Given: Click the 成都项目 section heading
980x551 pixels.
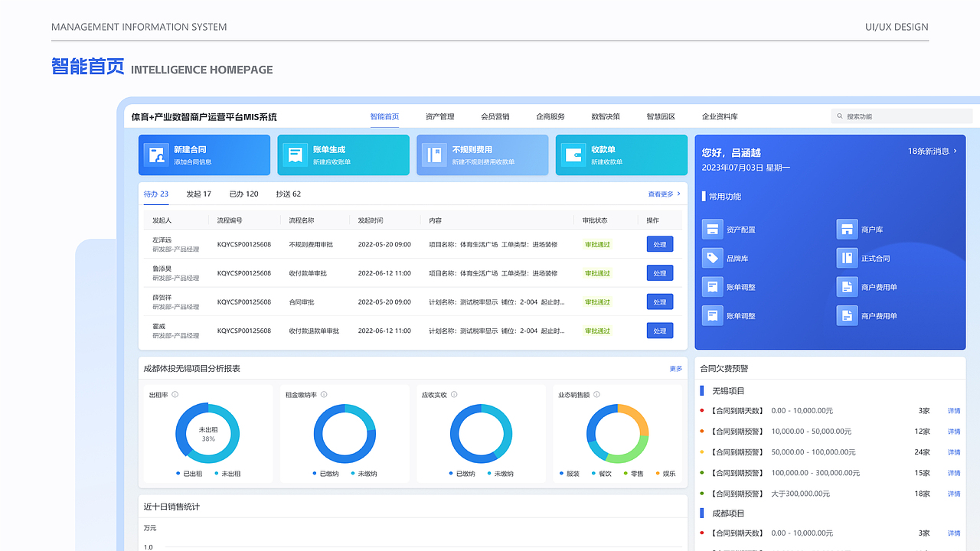Looking at the screenshot, I should (x=728, y=514).
